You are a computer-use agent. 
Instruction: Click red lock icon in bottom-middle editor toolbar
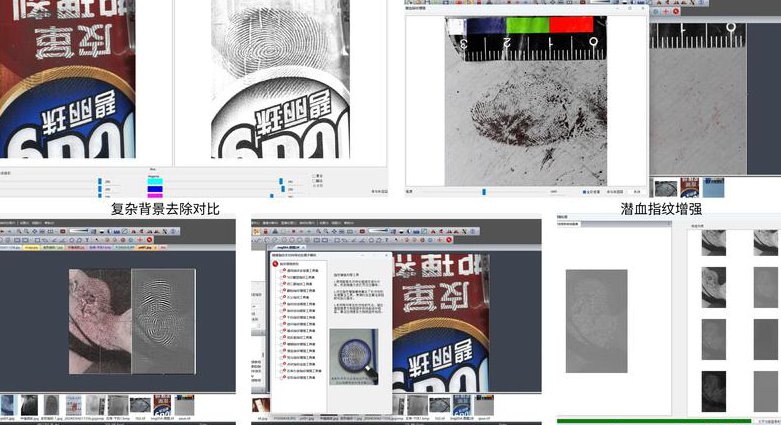click(x=265, y=231)
